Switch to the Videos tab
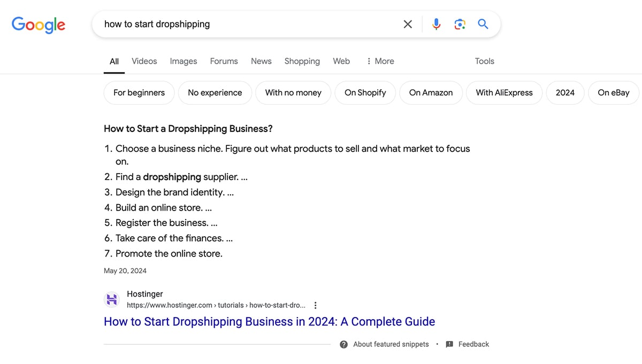This screenshot has height=364, width=642. click(x=144, y=61)
